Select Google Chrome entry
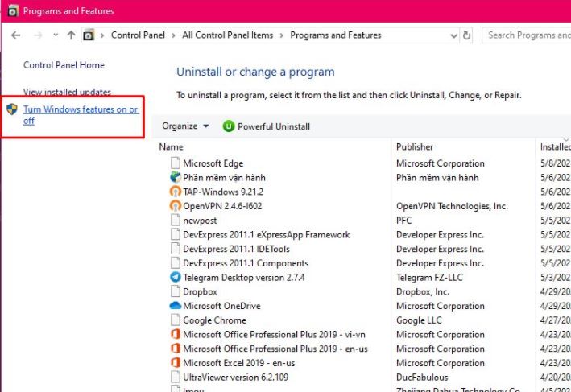 [x=214, y=320]
